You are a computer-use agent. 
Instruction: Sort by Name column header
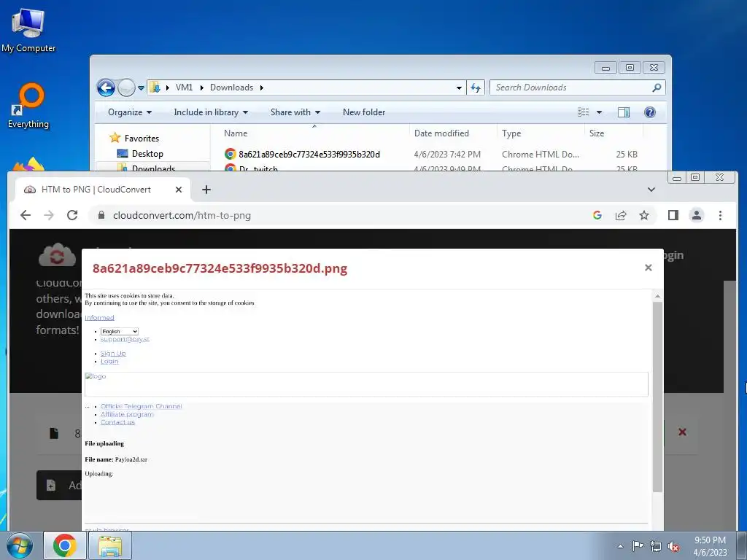click(314, 133)
